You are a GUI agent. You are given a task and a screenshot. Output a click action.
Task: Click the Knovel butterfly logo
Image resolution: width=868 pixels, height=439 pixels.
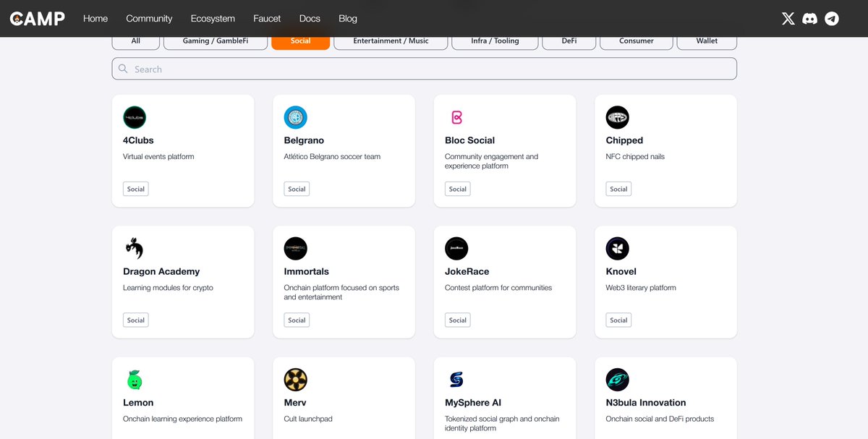coord(618,249)
